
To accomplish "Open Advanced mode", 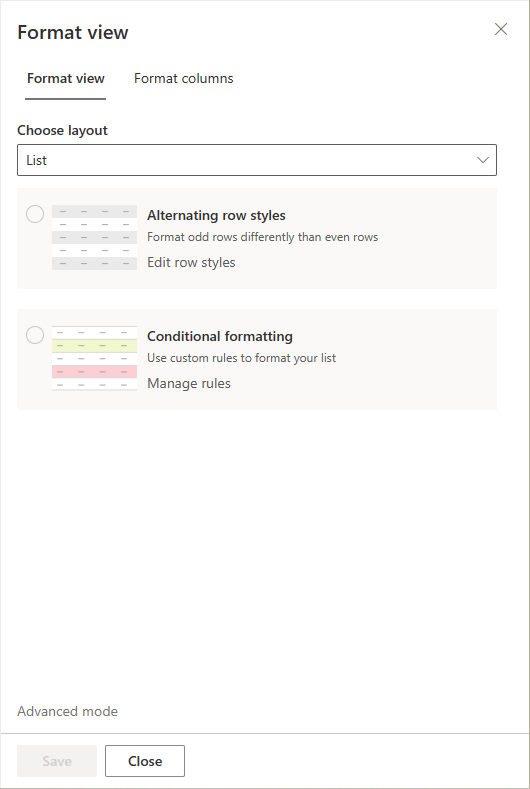I will 67,712.
